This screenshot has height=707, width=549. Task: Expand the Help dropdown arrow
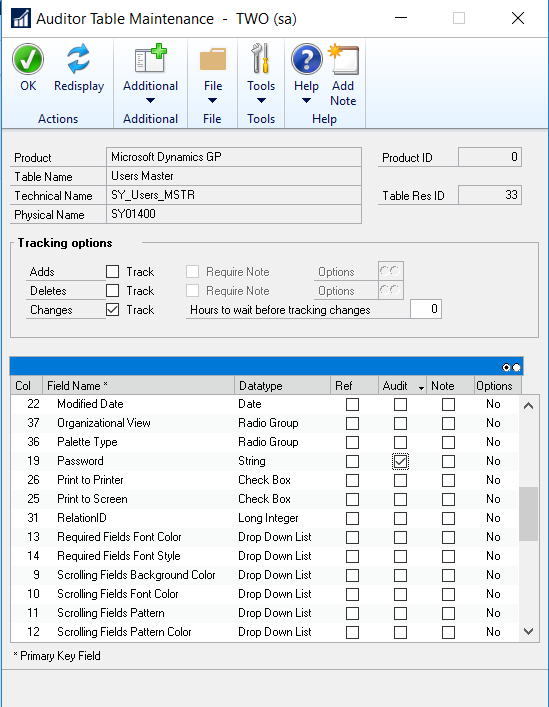[306, 101]
